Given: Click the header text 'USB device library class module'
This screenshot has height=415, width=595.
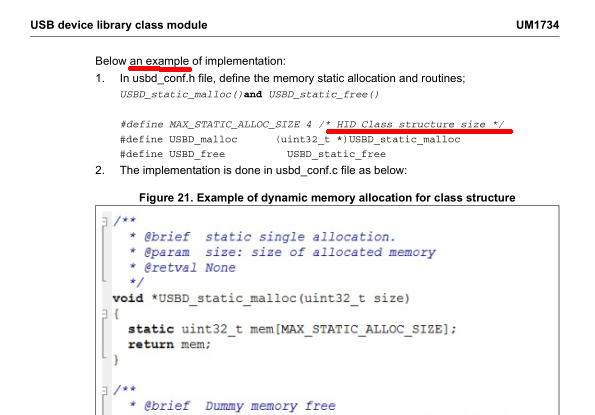Looking at the screenshot, I should 119,25.
